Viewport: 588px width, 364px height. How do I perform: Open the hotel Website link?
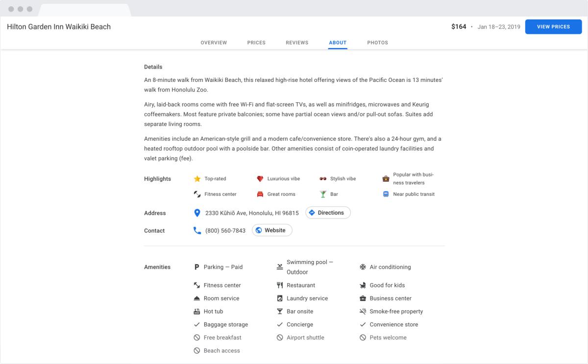[272, 230]
